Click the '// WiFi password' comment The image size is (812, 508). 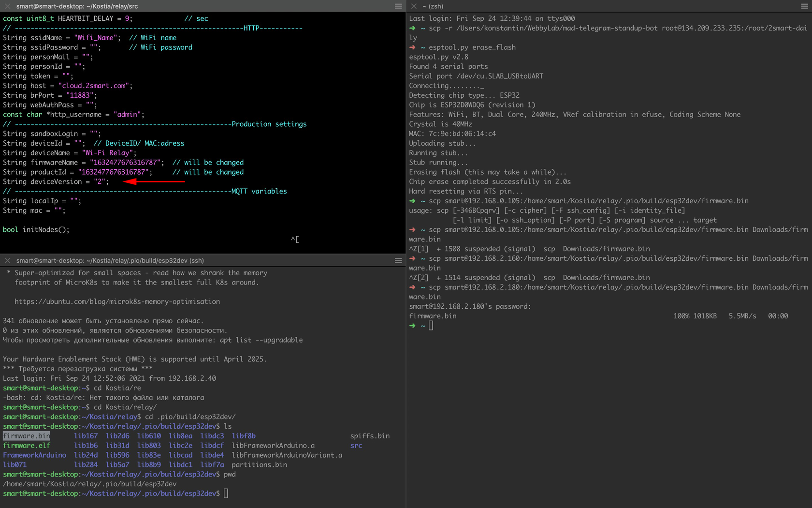pyautogui.click(x=160, y=47)
